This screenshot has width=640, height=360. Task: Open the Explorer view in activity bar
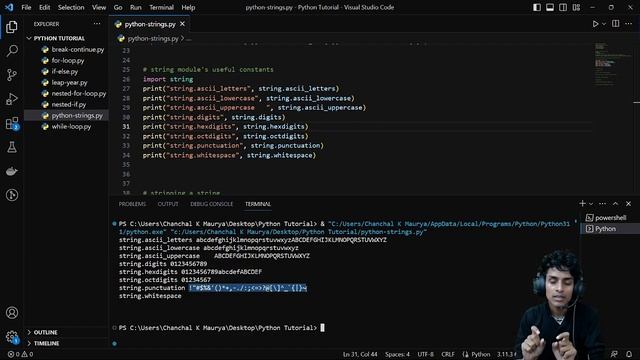pyautogui.click(x=12, y=27)
